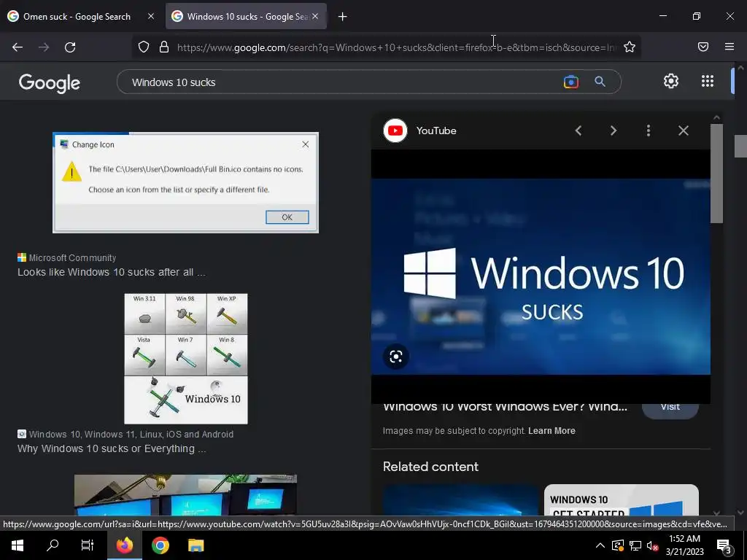Screen dimensions: 747x560
Task: Open Google quick settings gear
Action: (671, 82)
